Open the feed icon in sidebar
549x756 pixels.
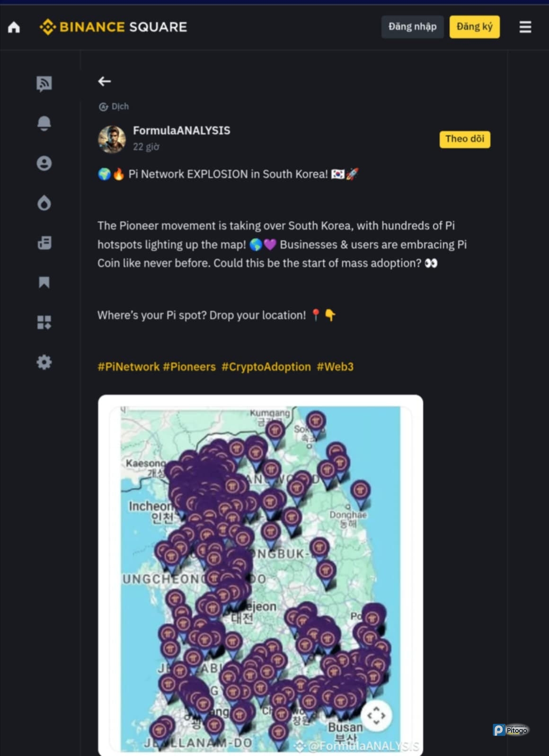[x=44, y=84]
